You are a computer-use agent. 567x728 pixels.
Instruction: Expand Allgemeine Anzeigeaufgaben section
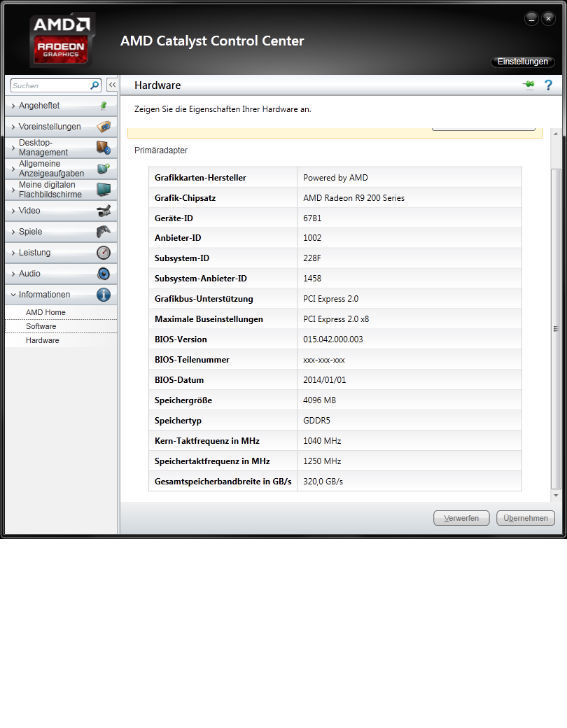pyautogui.click(x=60, y=169)
